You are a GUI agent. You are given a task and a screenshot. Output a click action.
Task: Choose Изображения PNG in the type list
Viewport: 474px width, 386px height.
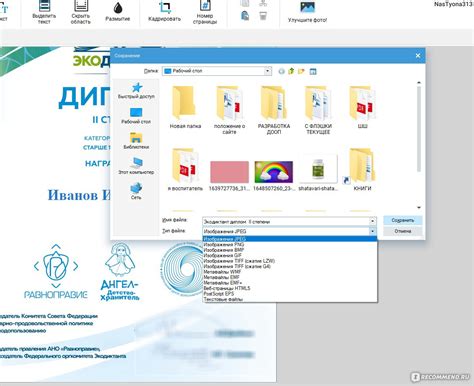tap(290, 245)
